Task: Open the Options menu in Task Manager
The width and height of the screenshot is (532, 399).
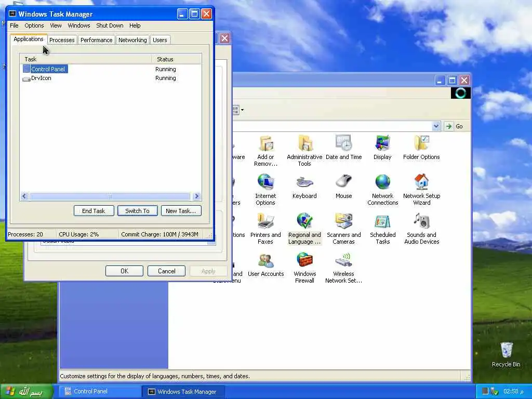Action: tap(34, 25)
